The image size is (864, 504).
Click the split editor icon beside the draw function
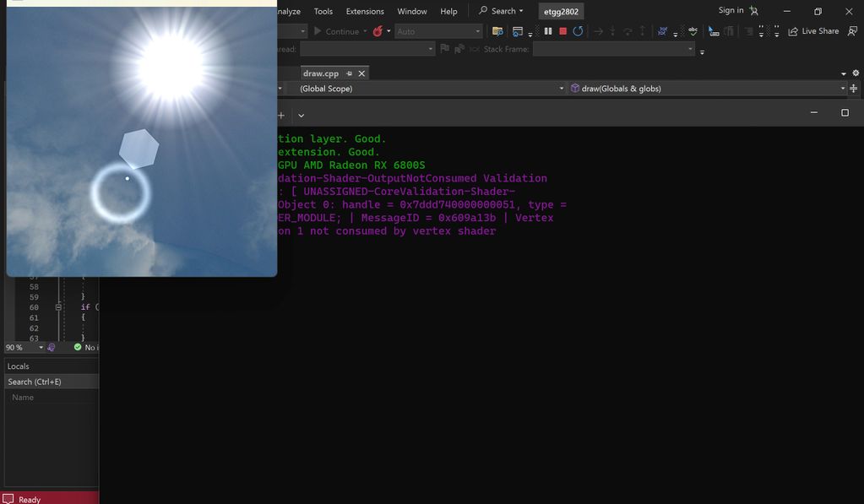click(854, 89)
